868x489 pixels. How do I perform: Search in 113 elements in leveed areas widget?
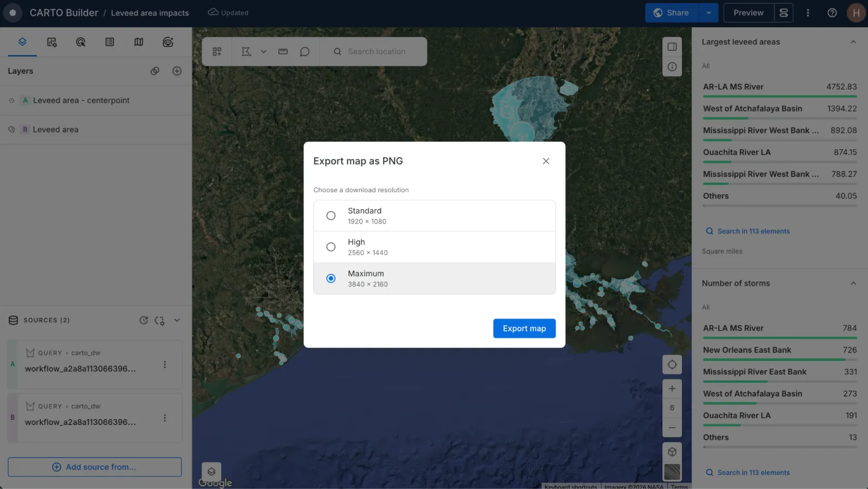point(748,231)
